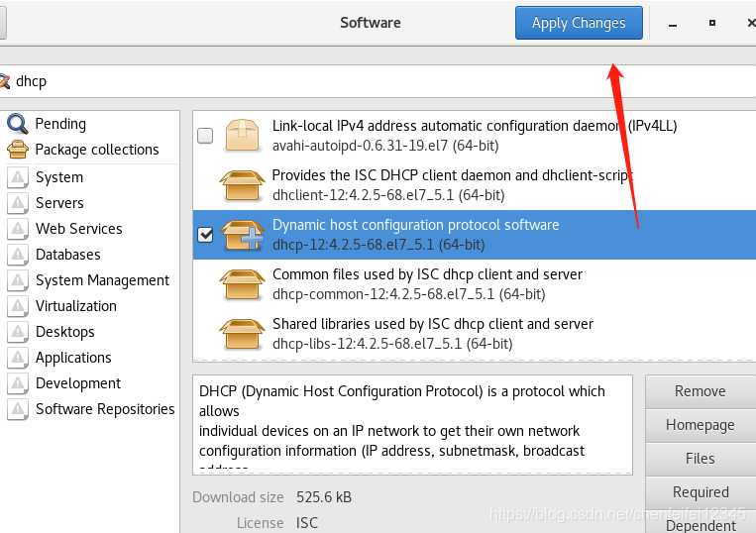This screenshot has height=533, width=756.
Task: Click the Desktops category icon
Action: pos(18,332)
